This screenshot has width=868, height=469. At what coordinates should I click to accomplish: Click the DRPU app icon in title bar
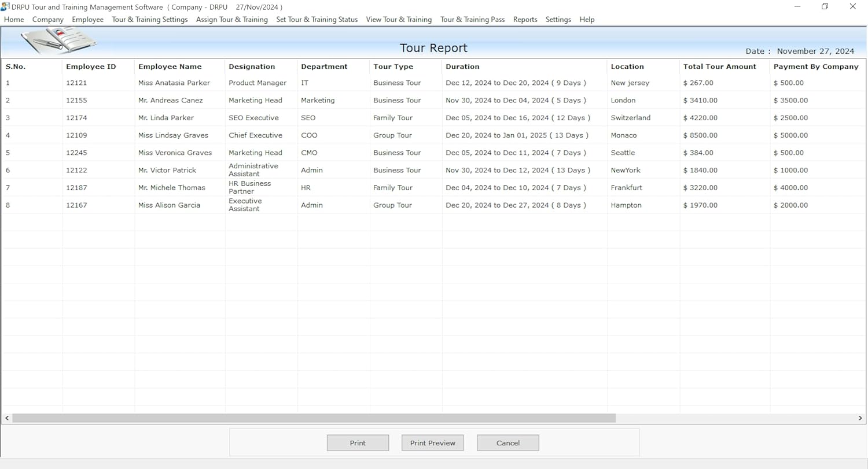coord(5,7)
